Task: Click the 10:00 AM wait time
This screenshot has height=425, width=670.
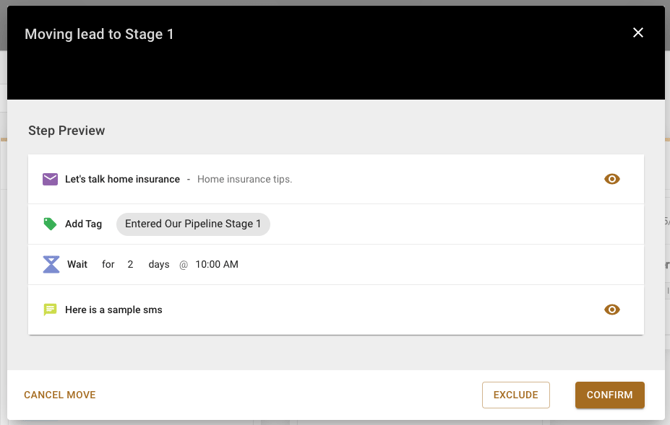Action: pyautogui.click(x=216, y=264)
